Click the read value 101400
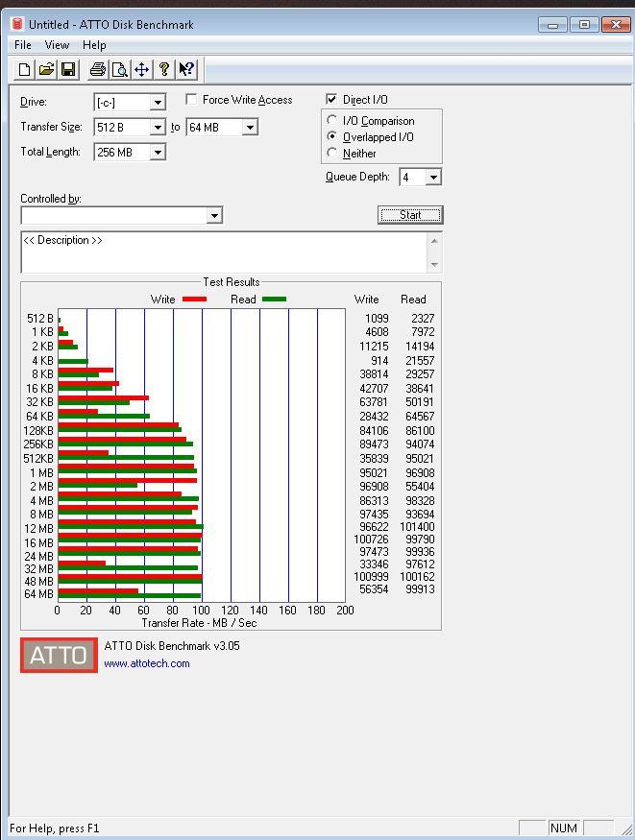The image size is (635, 840). (x=418, y=527)
